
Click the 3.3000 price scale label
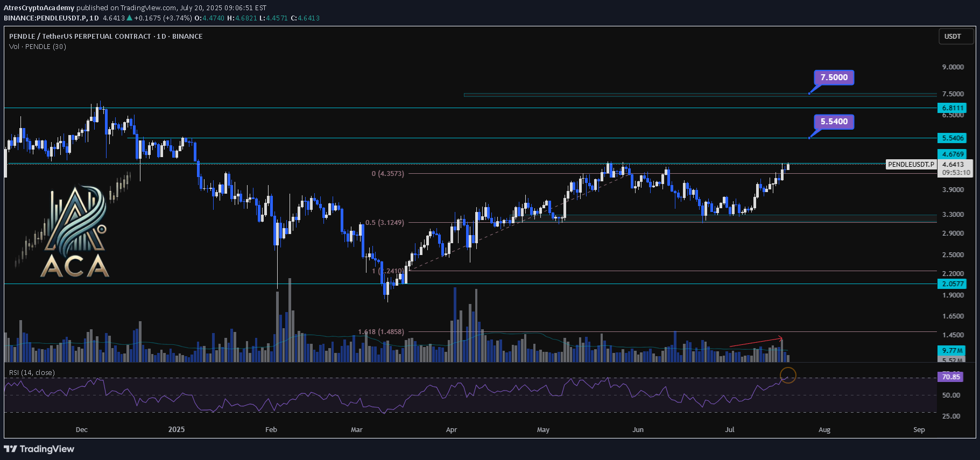click(953, 215)
